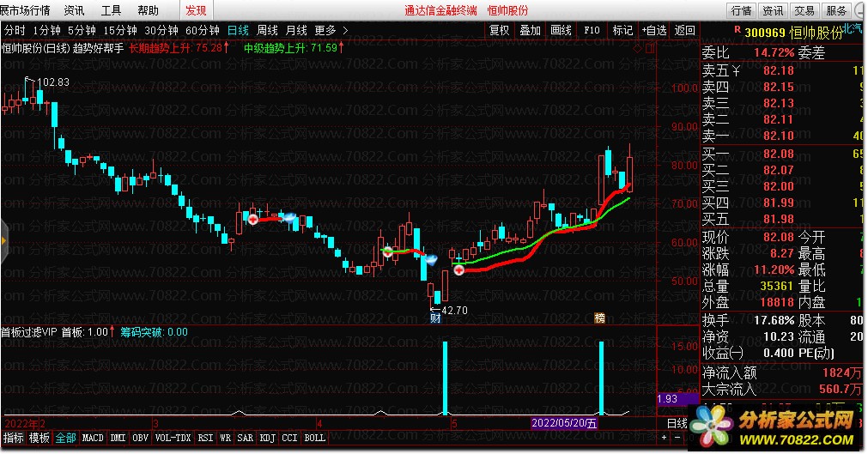Select the 日线 daily period tab
This screenshot has height=454, width=868.
238,30
